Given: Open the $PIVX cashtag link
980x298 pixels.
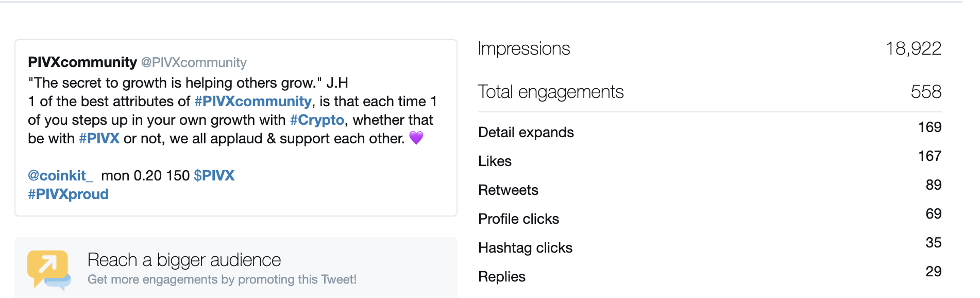Looking at the screenshot, I should [214, 175].
